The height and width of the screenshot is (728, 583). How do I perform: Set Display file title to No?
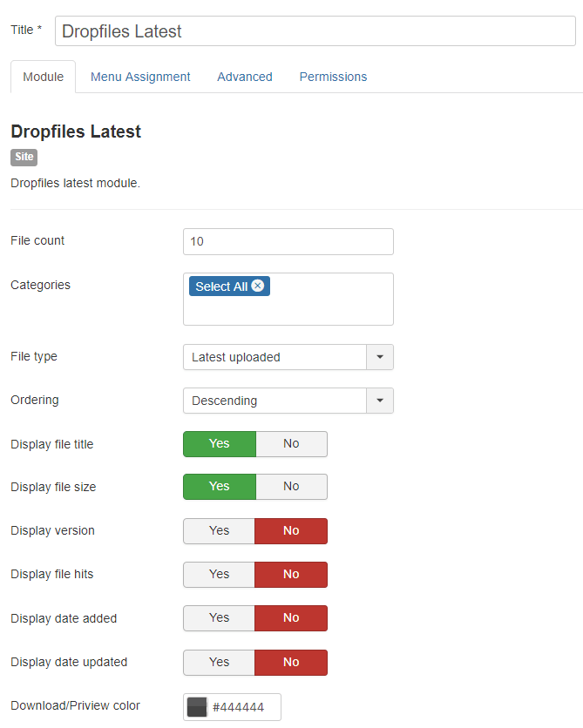click(x=291, y=444)
